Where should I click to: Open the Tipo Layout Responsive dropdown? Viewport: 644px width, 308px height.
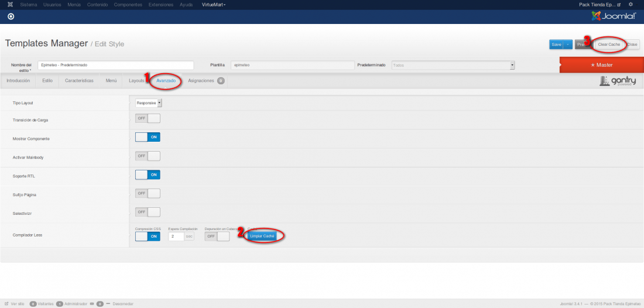click(149, 102)
